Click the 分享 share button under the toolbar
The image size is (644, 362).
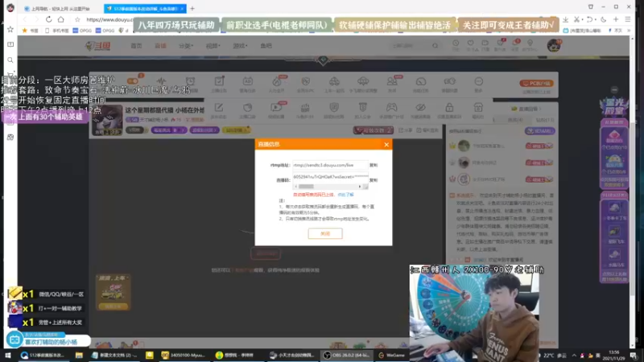tap(406, 130)
